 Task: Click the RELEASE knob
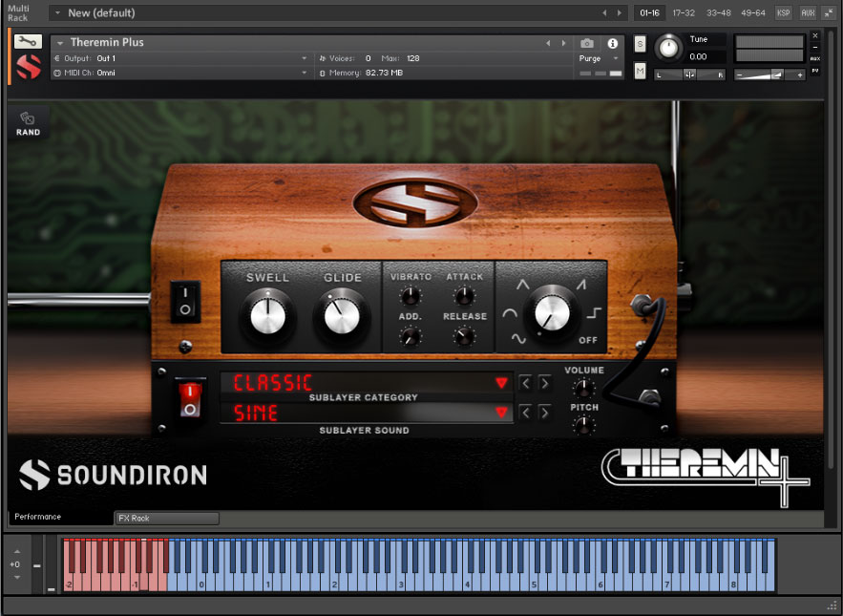pos(464,337)
